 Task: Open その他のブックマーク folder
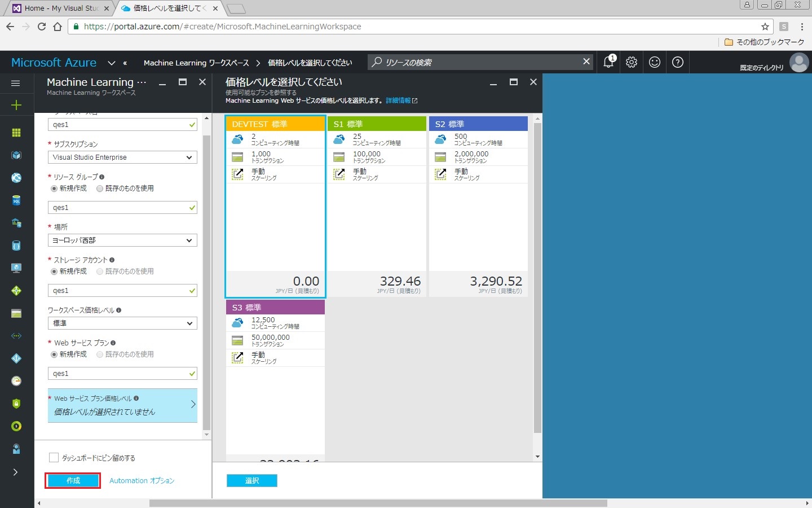(x=765, y=42)
